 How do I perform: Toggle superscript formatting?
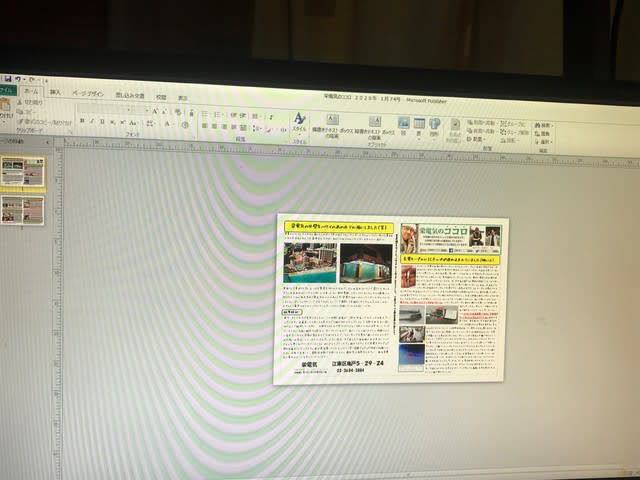122,122
